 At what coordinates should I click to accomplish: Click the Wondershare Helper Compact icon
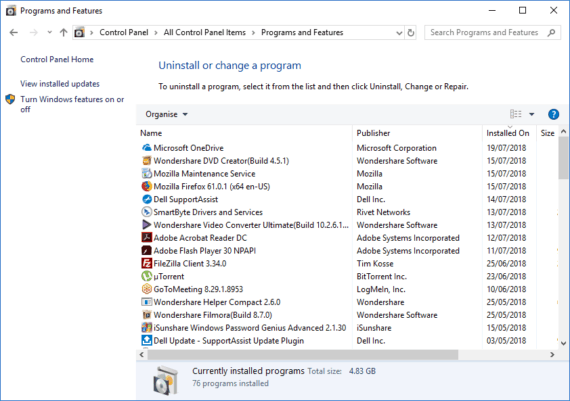(146, 302)
